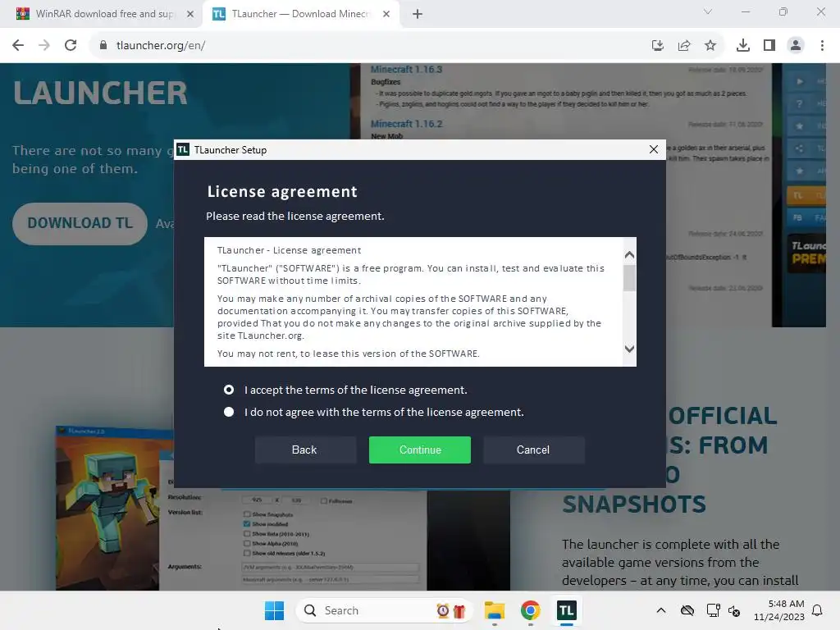This screenshot has height=630, width=840.
Task: Click the green Continue button
Action: pyautogui.click(x=419, y=450)
